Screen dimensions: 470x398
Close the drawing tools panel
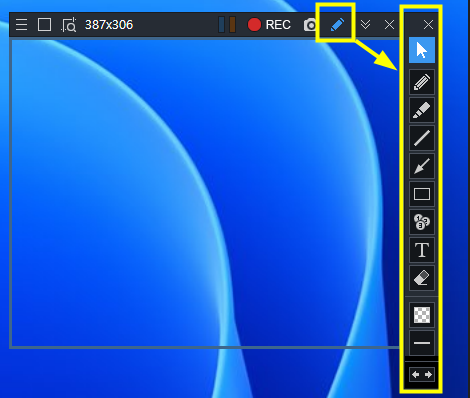pyautogui.click(x=428, y=25)
